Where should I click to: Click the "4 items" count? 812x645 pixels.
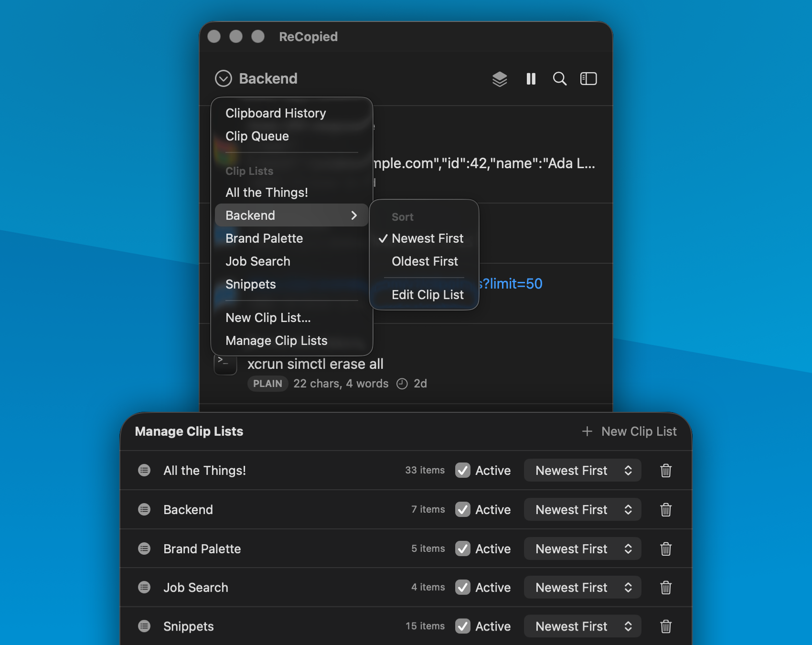coord(428,587)
